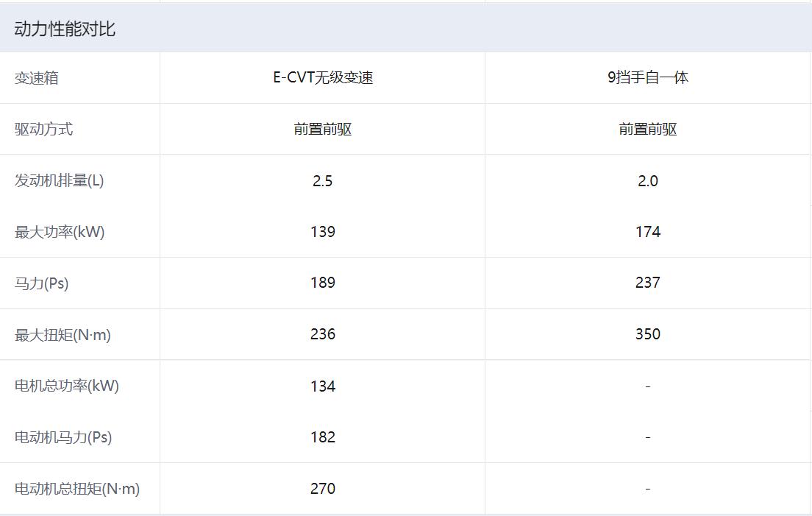Click the 驱动方式 row label
Viewport: 812px width, 516px height.
44,130
